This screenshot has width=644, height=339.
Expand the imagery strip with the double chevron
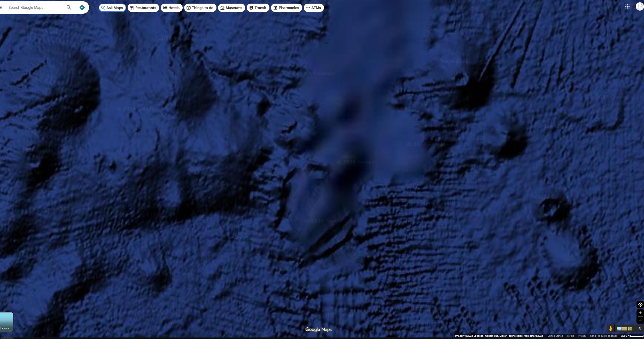click(640, 329)
